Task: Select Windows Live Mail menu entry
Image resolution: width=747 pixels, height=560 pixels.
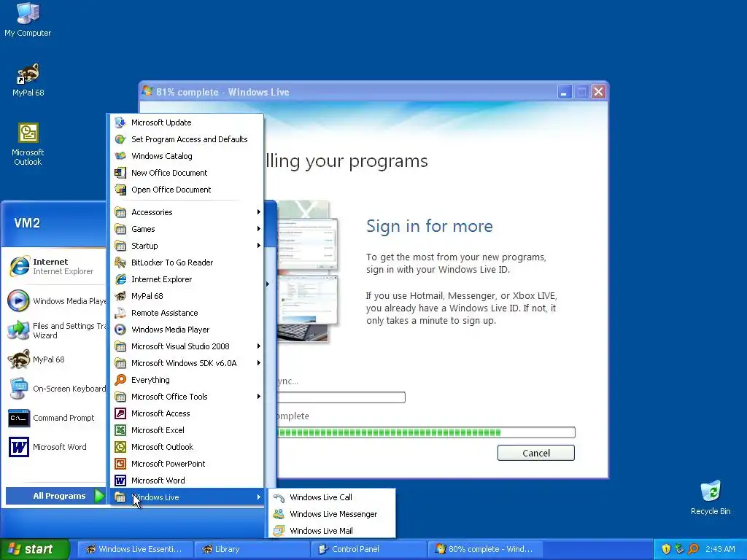Action: tap(332, 531)
